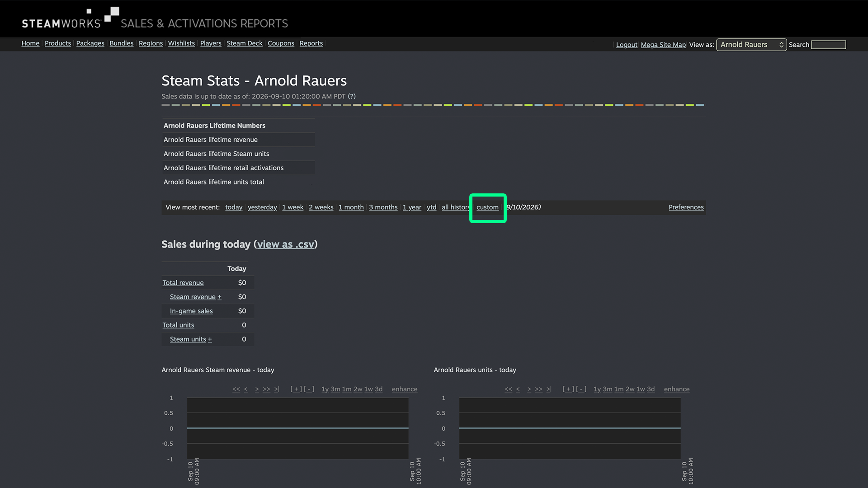Fast forward (>>) on units chart
Image resolution: width=868 pixels, height=488 pixels.
pyautogui.click(x=538, y=389)
